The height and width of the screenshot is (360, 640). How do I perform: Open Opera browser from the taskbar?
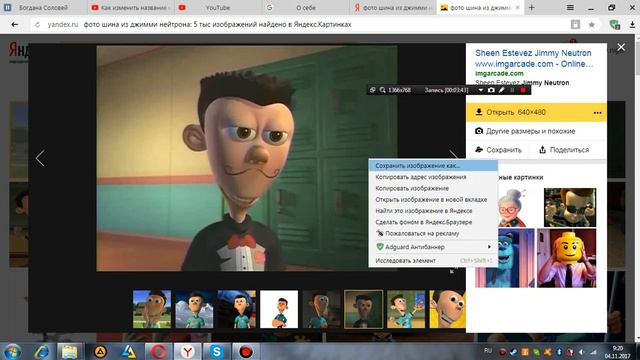click(x=158, y=351)
